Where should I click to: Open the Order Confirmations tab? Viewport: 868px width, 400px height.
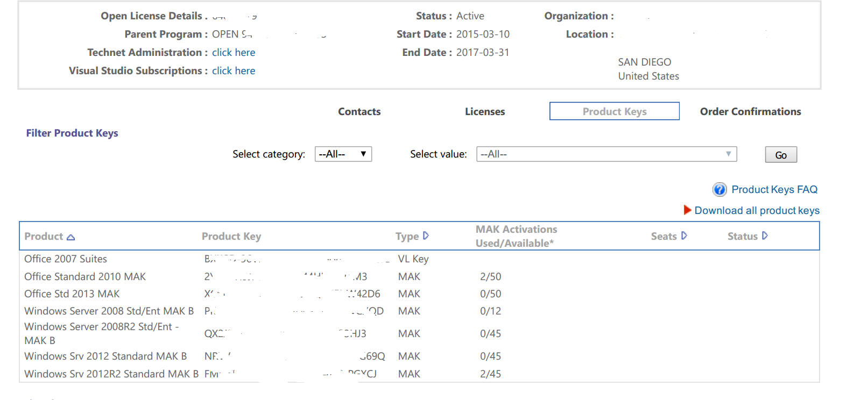tap(751, 111)
